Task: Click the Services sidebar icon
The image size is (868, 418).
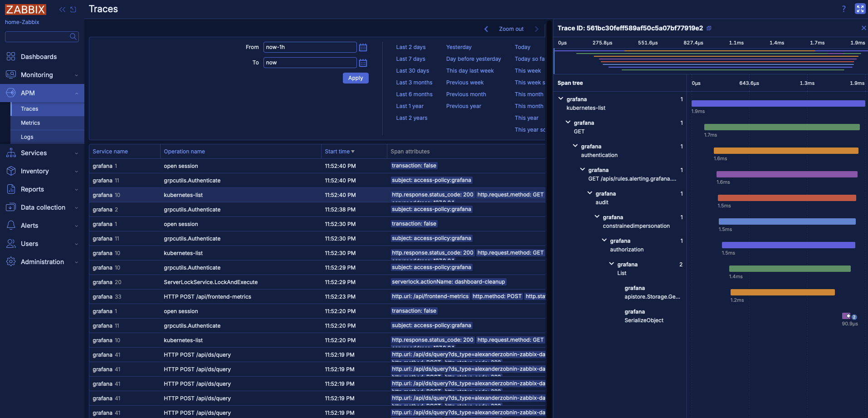Action: [11, 153]
